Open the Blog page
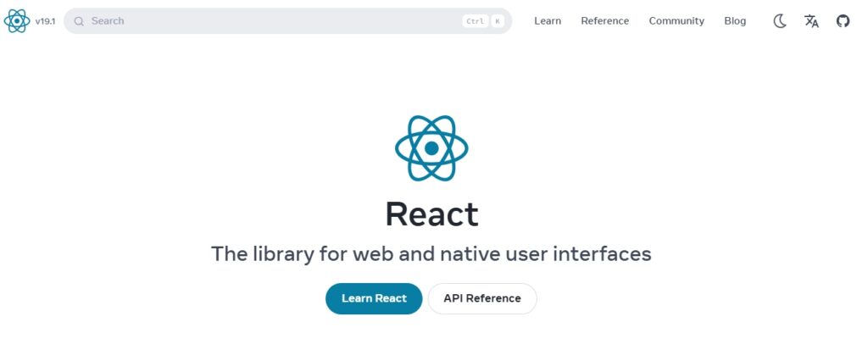 tap(735, 21)
